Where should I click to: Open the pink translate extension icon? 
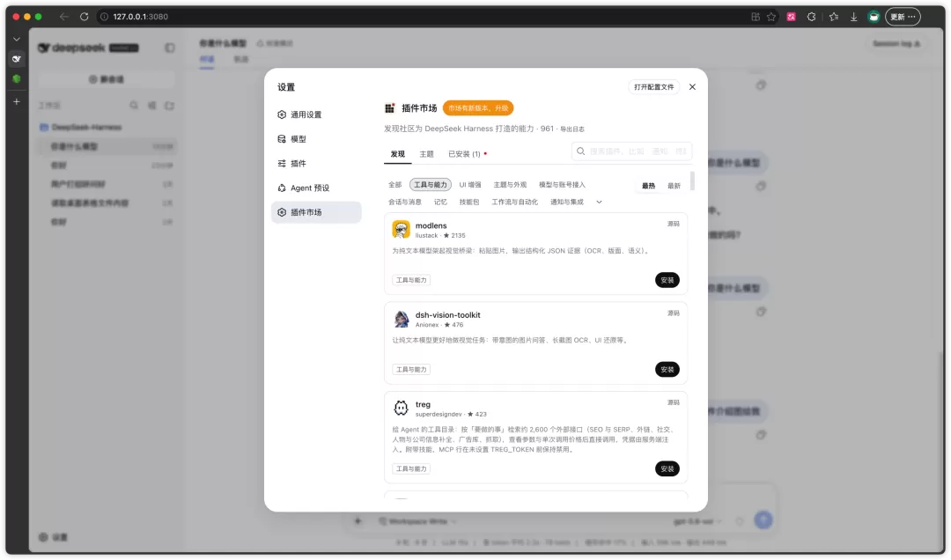[791, 17]
